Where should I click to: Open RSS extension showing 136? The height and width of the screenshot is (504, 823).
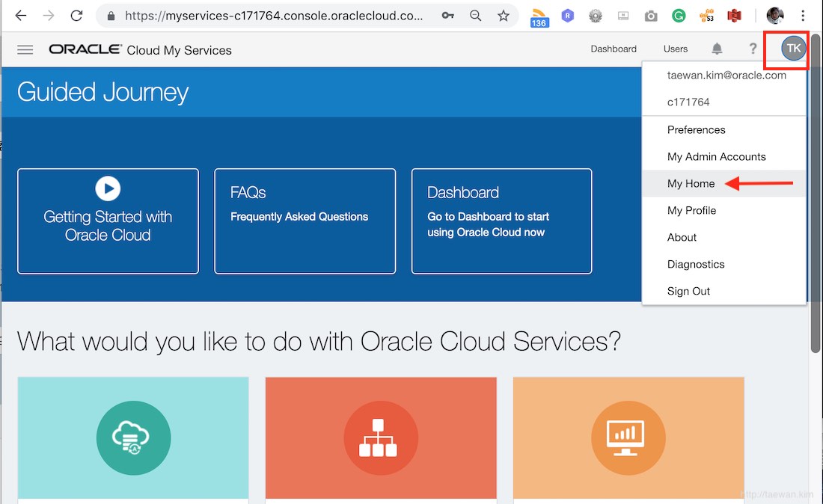pyautogui.click(x=539, y=17)
